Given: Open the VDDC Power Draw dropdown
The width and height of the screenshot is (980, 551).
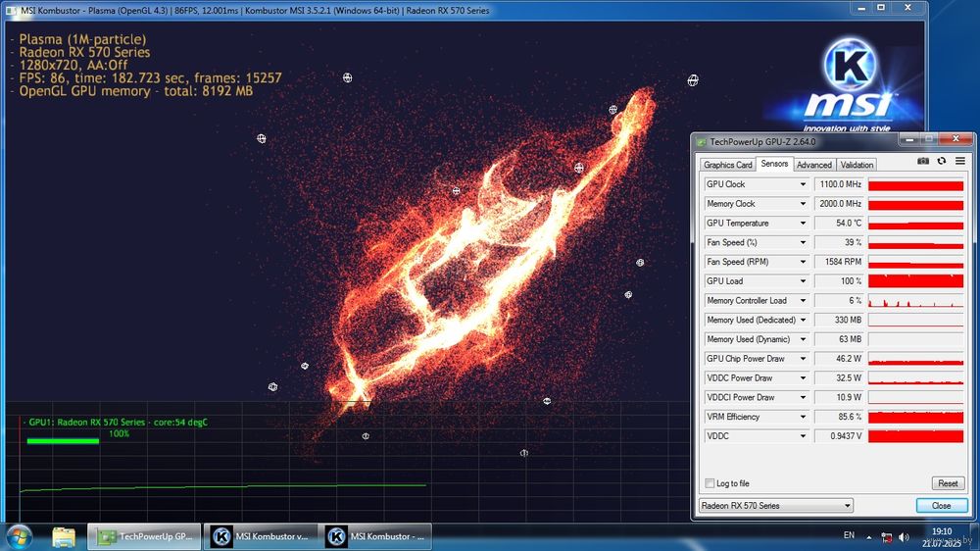Looking at the screenshot, I should click(804, 378).
